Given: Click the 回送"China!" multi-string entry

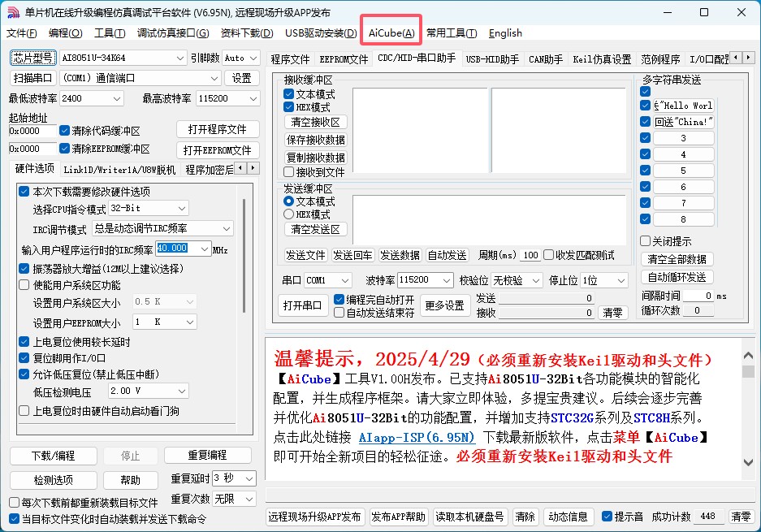Looking at the screenshot, I should 683,122.
